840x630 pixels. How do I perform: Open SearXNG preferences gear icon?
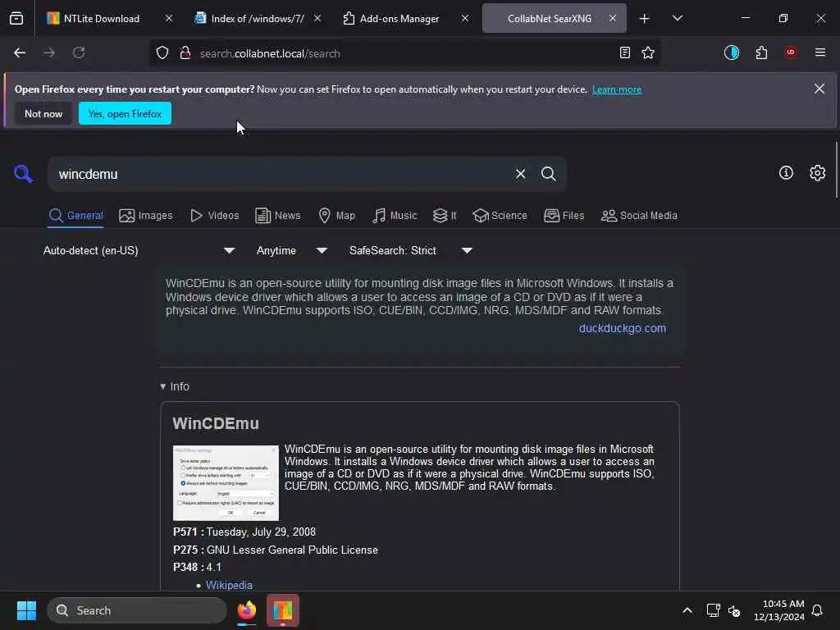pyautogui.click(x=818, y=173)
